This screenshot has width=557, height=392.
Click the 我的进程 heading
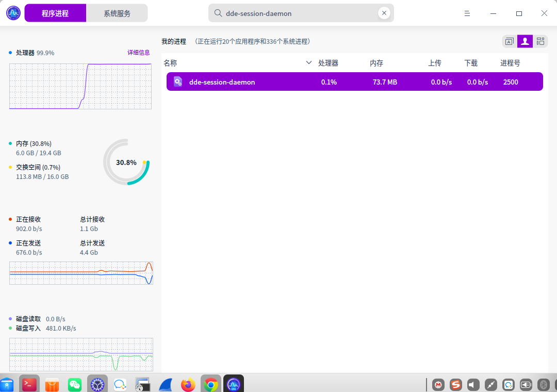tap(174, 42)
